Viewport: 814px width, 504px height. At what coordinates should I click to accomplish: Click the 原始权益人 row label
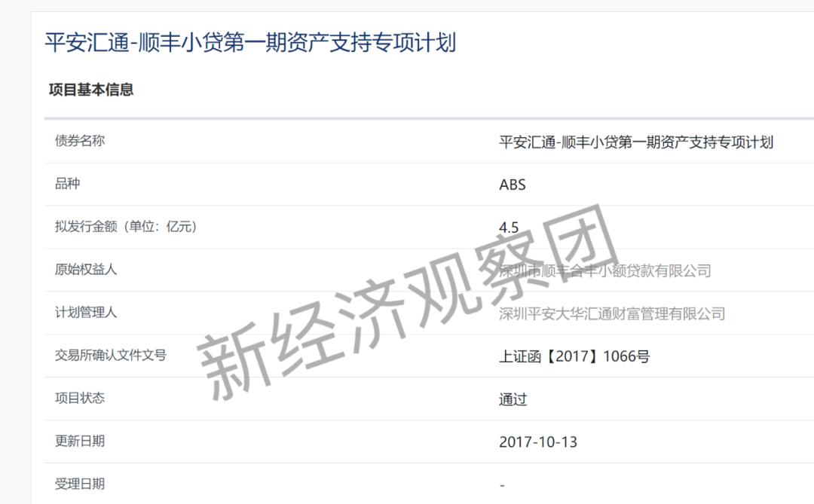coord(79,270)
